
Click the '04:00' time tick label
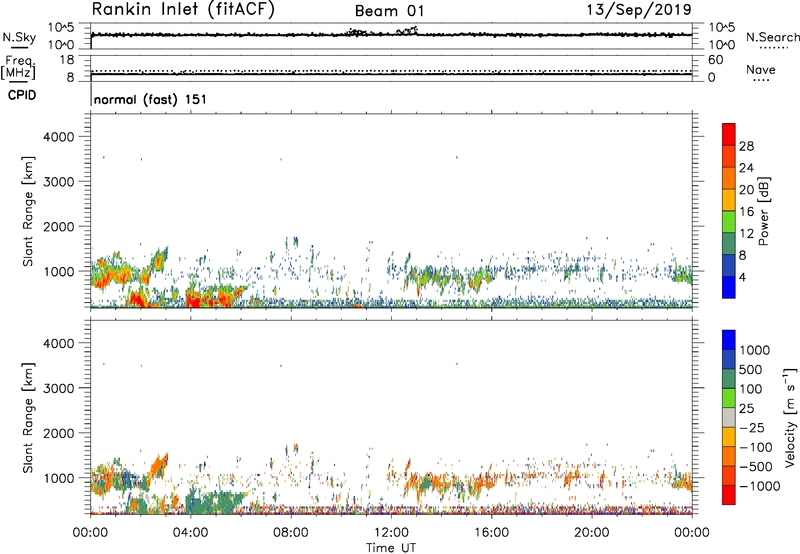tap(190, 533)
